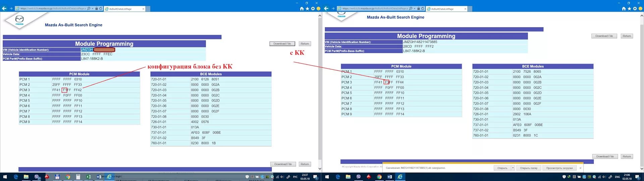Click bottom Return button in left window
This screenshot has width=644, height=181.
305,164
